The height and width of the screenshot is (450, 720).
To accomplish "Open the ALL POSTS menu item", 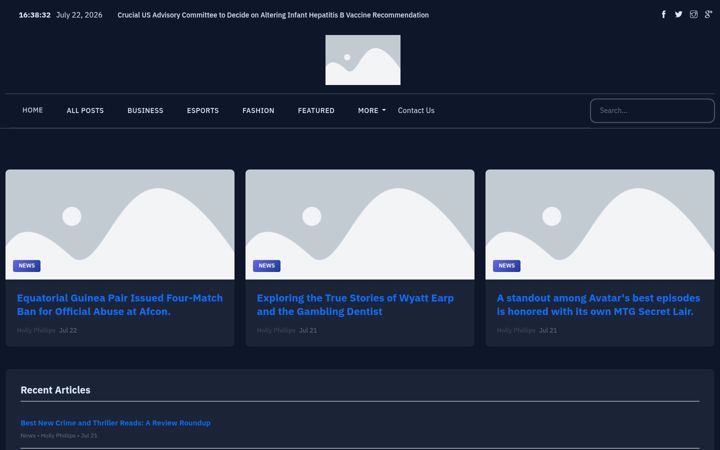I will pyautogui.click(x=85, y=111).
